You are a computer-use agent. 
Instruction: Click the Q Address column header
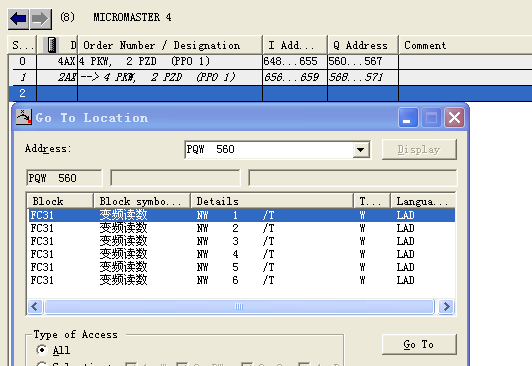(363, 45)
